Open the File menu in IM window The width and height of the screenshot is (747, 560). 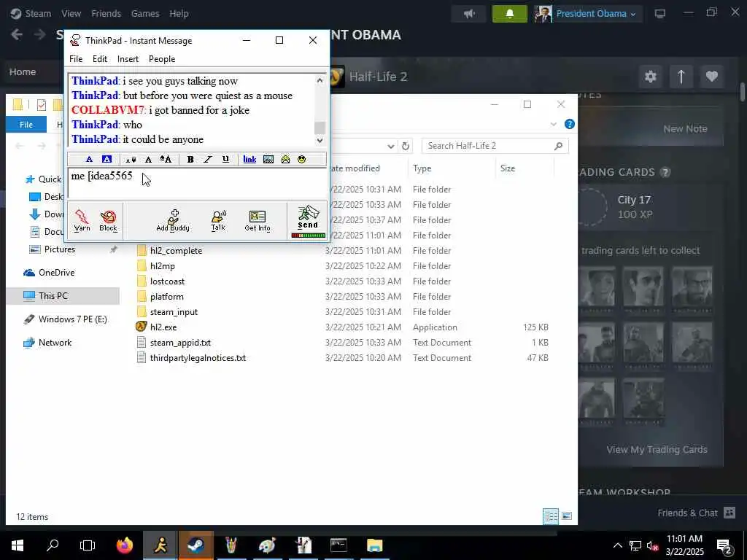tap(76, 59)
